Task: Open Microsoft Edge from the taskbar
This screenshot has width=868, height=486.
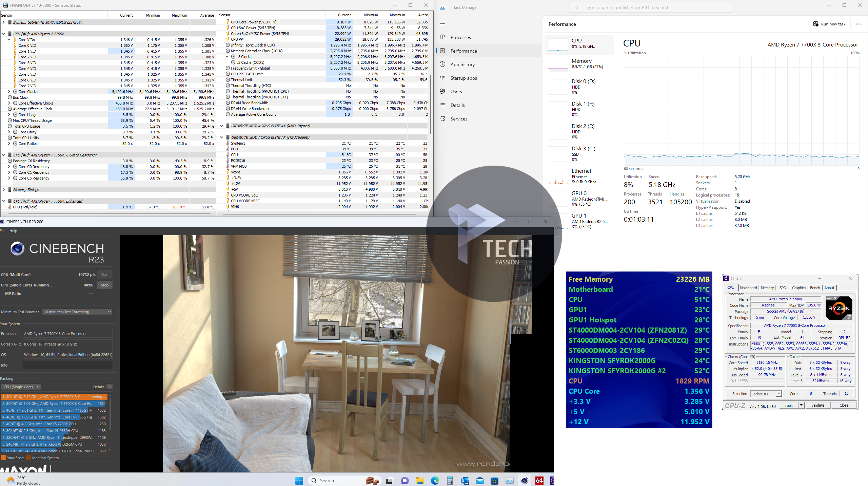Action: [435, 481]
